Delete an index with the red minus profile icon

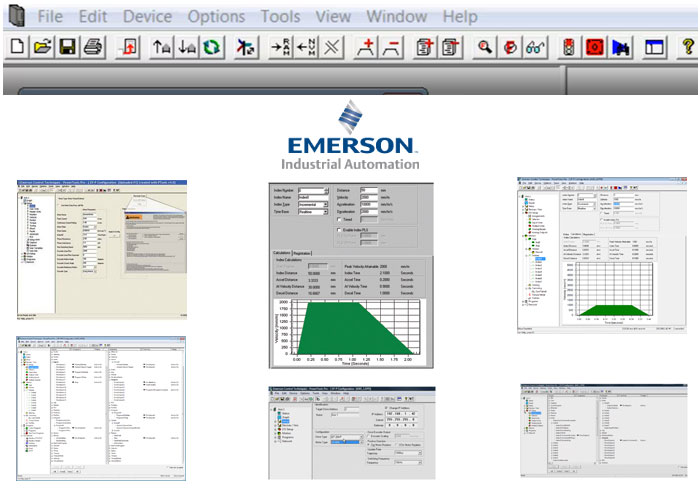coord(392,47)
